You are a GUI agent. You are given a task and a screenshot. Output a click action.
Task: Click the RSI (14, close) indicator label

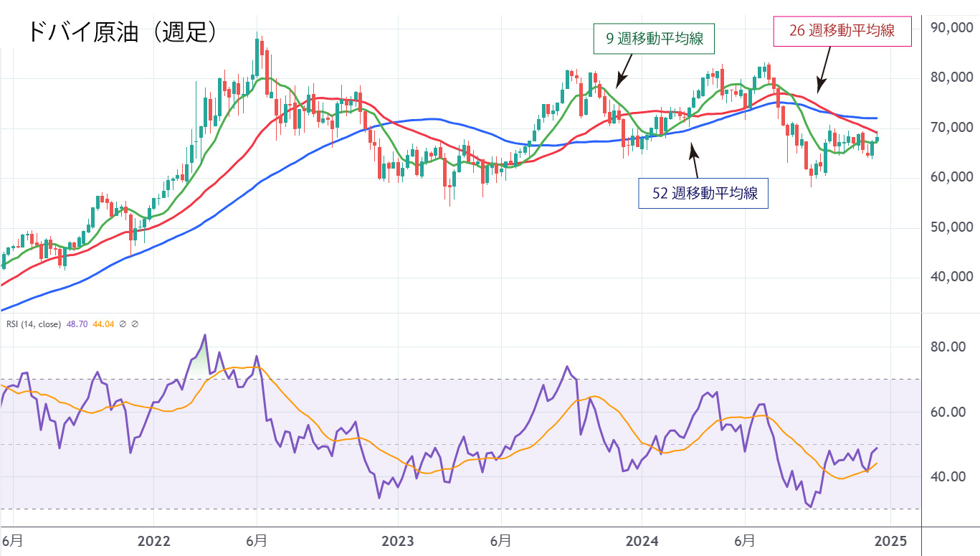pyautogui.click(x=34, y=324)
